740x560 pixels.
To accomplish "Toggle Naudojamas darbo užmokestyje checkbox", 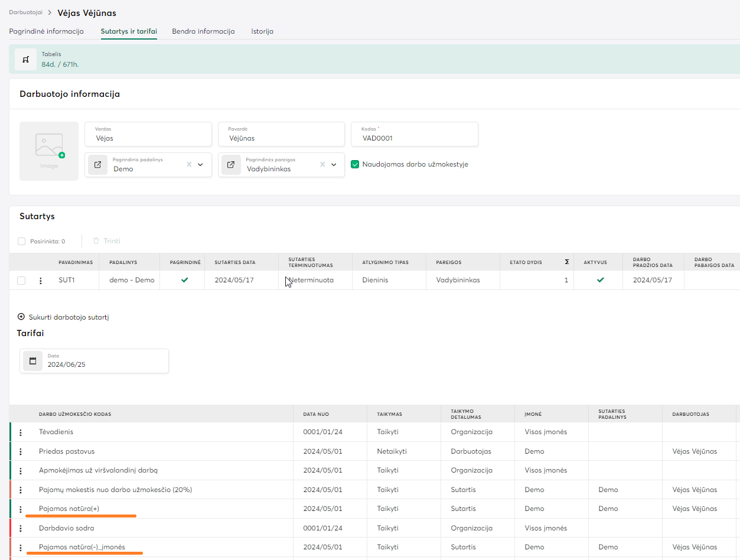I will click(355, 164).
